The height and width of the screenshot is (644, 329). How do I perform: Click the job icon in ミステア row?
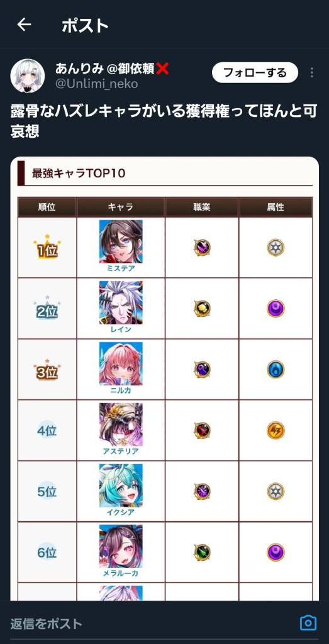pos(202,248)
